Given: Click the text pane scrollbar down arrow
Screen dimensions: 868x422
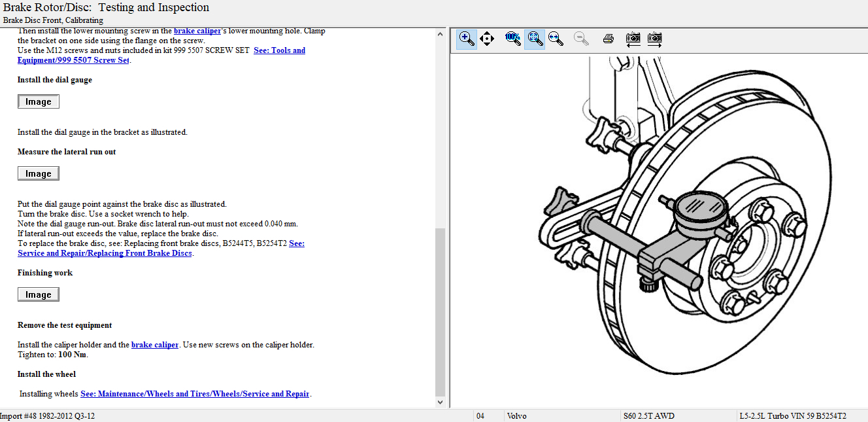Looking at the screenshot, I should pos(440,402).
